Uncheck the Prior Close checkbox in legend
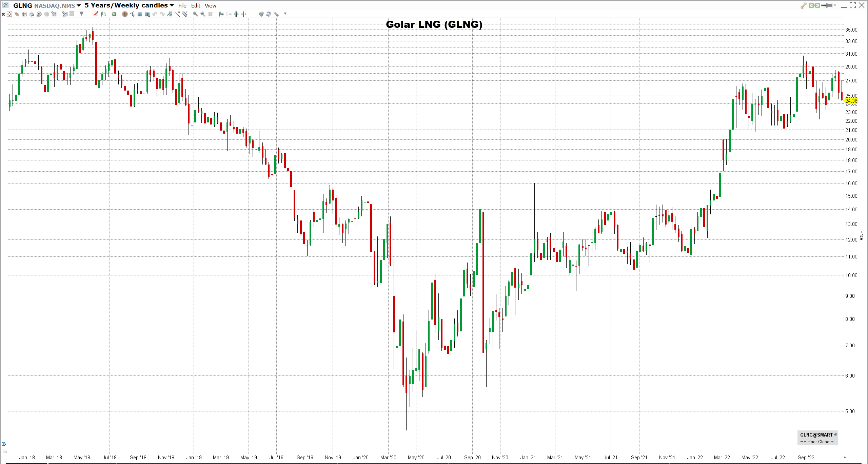The image size is (868, 464). tap(832, 442)
